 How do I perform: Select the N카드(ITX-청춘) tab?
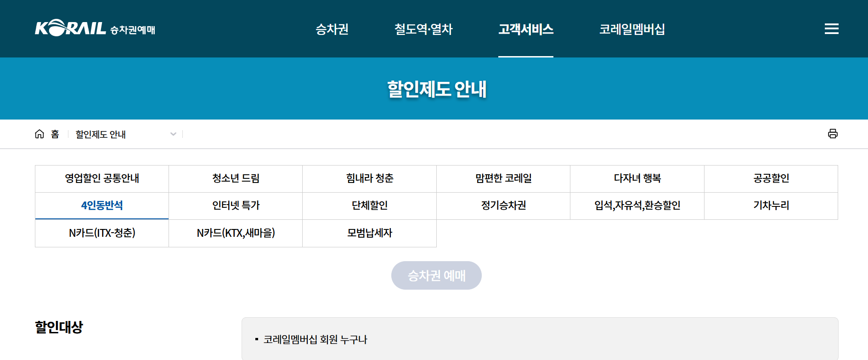102,233
